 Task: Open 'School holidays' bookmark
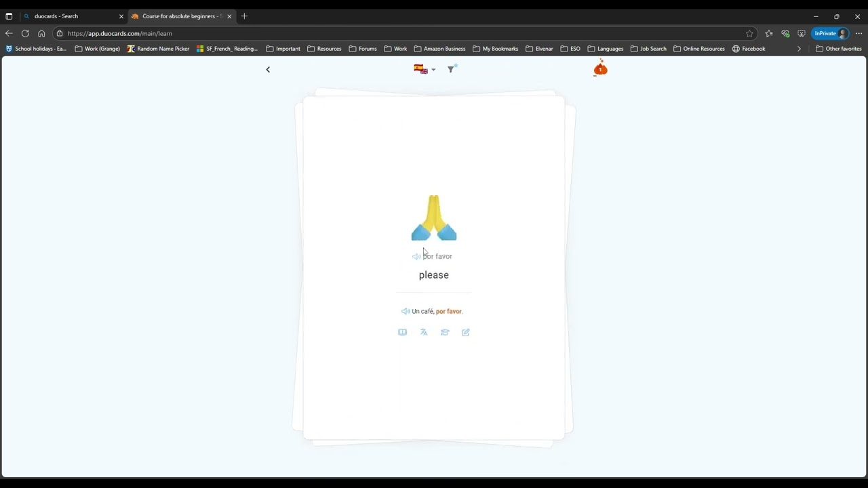point(36,49)
